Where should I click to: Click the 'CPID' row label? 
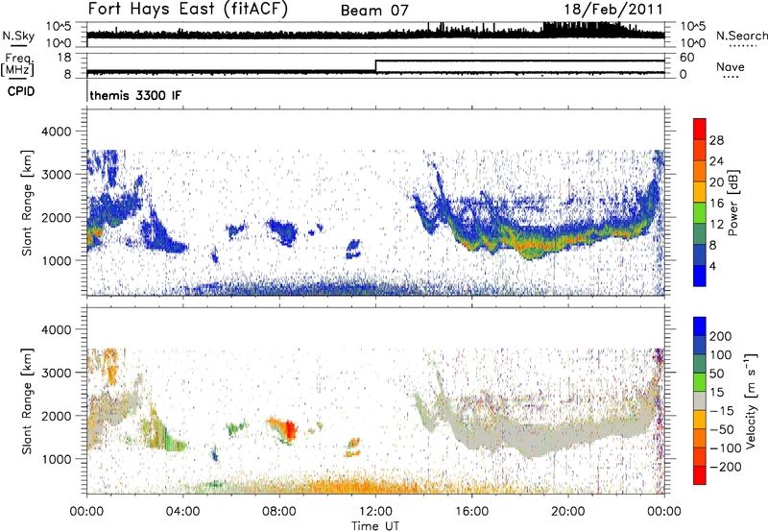click(x=21, y=91)
